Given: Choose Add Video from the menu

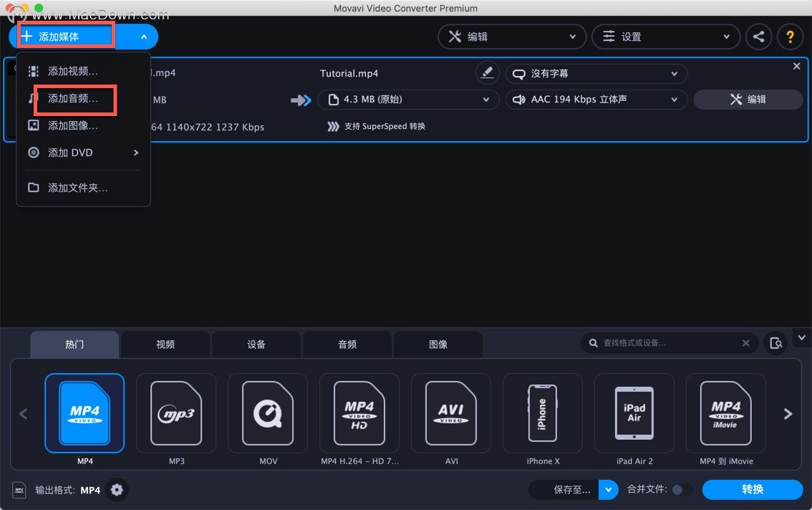Looking at the screenshot, I should point(83,71).
